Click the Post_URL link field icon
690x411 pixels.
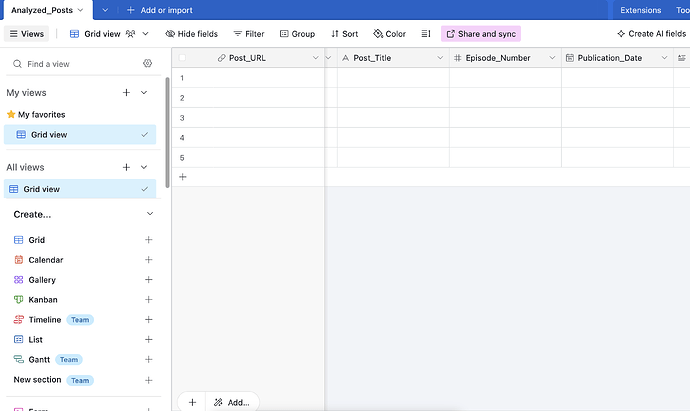click(x=222, y=58)
